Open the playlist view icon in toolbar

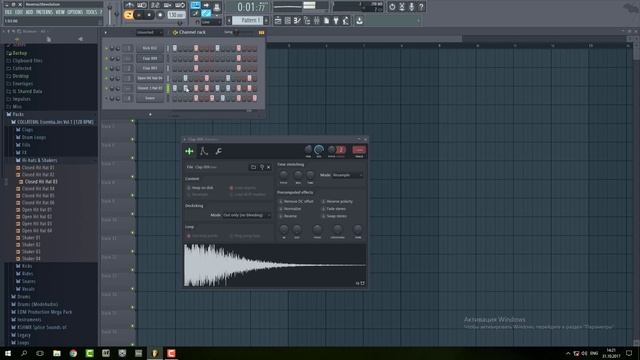[278, 20]
